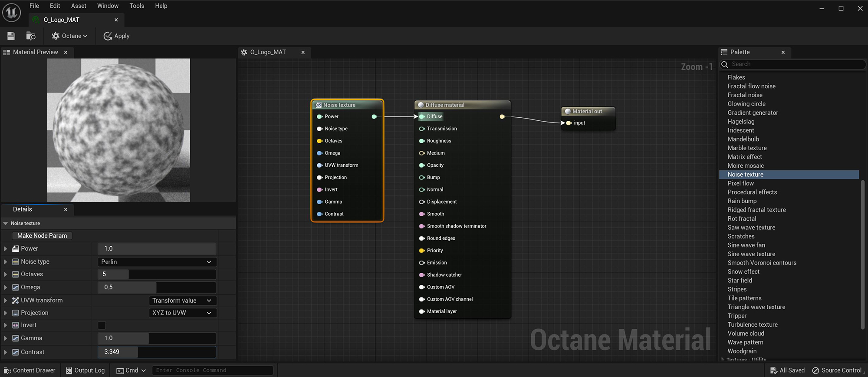This screenshot has width=868, height=377.
Task: Adjust the Contrast slider
Action: click(157, 352)
